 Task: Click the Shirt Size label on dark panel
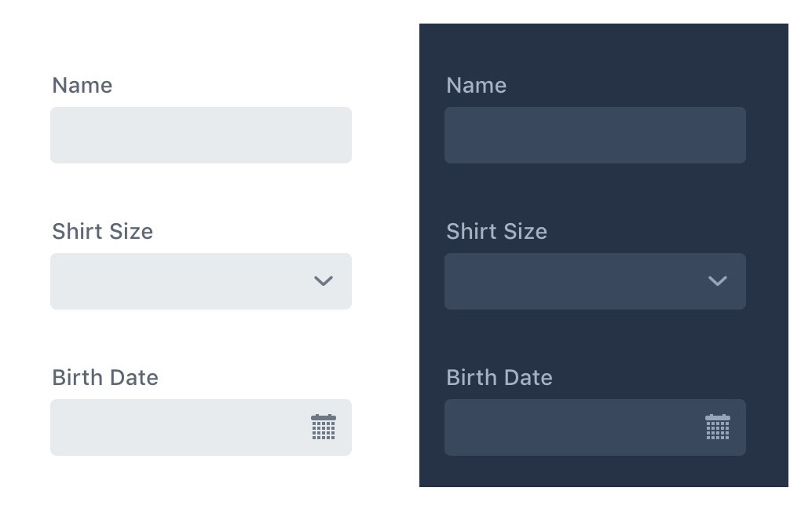click(496, 232)
